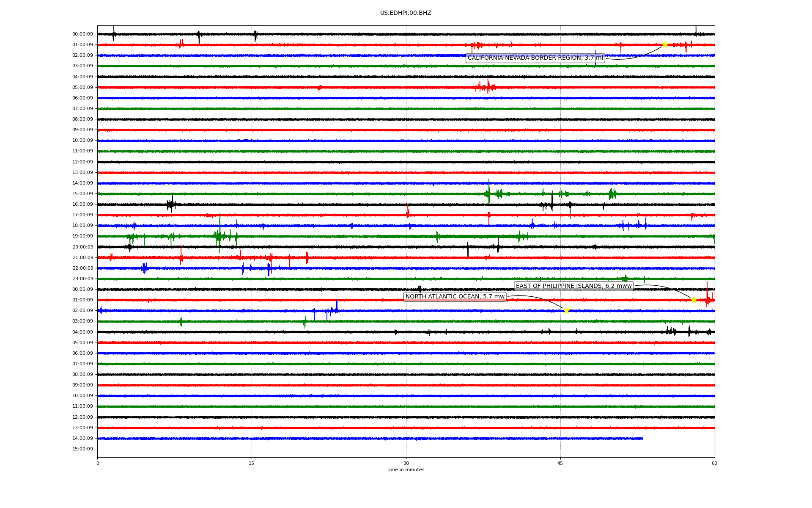Click the 17:00:09 time label
Screen dimensions: 812x508
tap(82, 215)
